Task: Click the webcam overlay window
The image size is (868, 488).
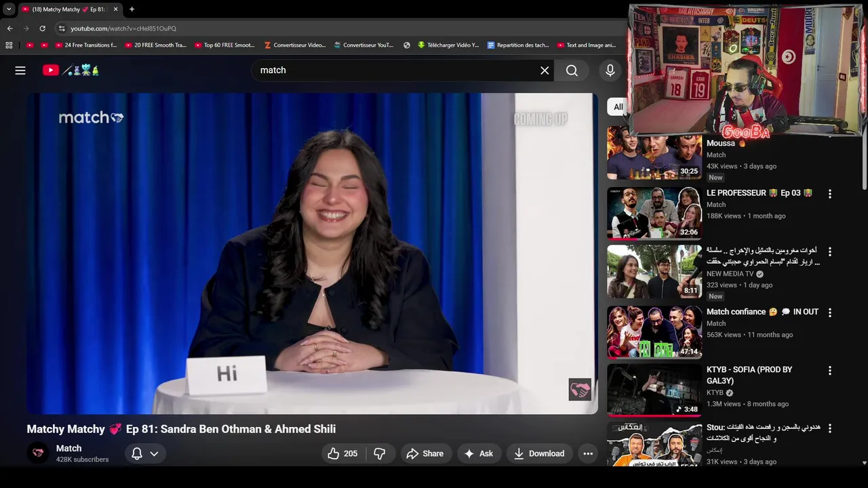Action: click(x=745, y=70)
